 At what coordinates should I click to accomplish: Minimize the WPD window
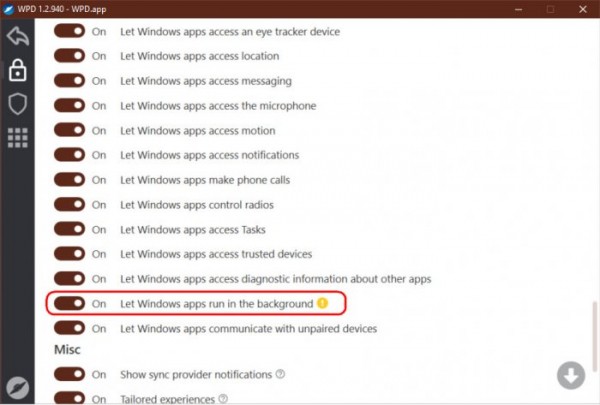click(519, 9)
